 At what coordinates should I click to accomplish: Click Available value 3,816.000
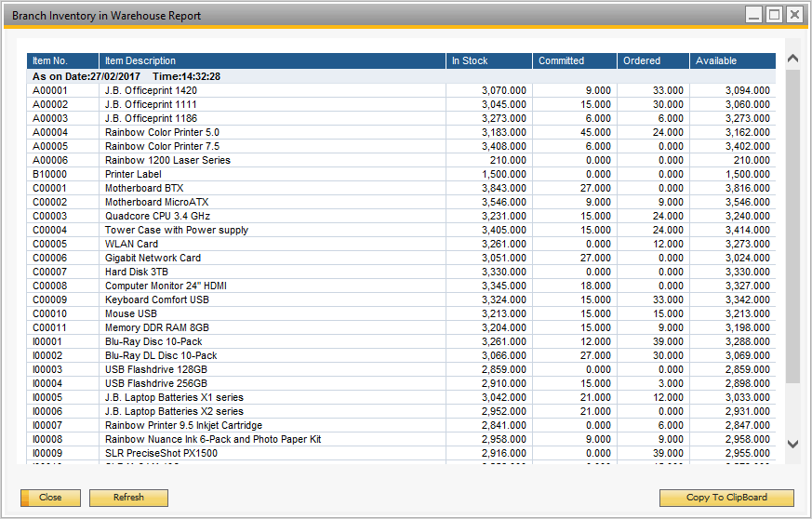[x=747, y=189]
